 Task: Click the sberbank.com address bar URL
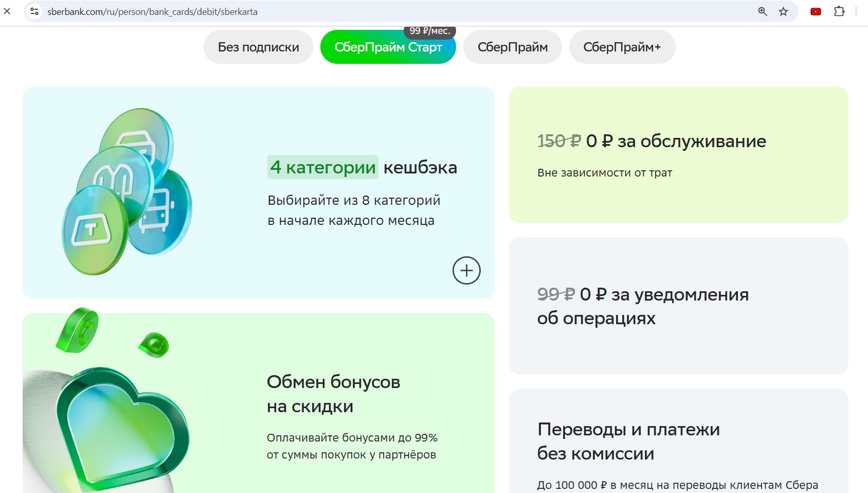(x=152, y=11)
